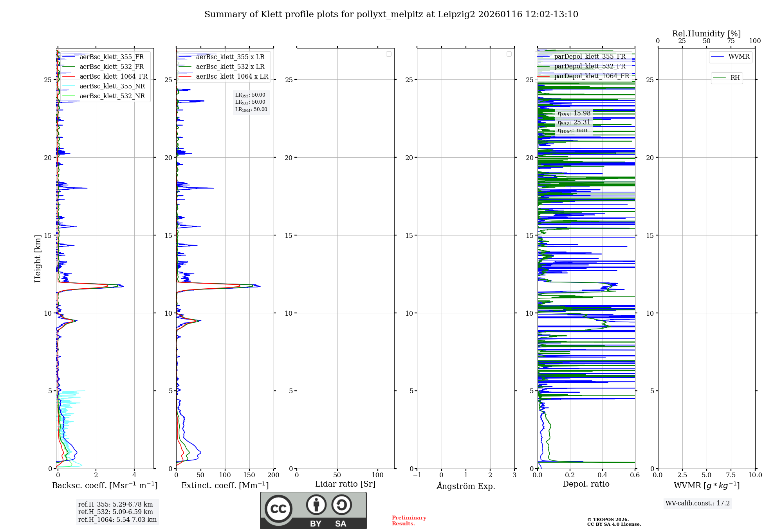Click the ShareAlike circular arrow icon

341,505
